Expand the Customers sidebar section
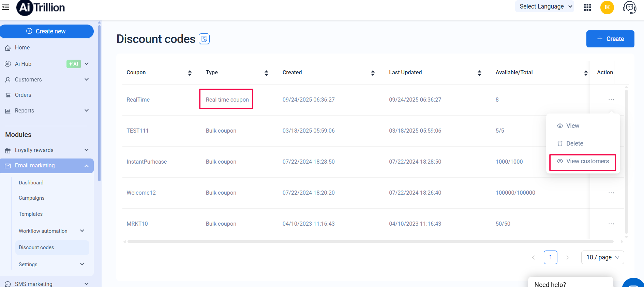The width and height of the screenshot is (644, 287). click(87, 79)
